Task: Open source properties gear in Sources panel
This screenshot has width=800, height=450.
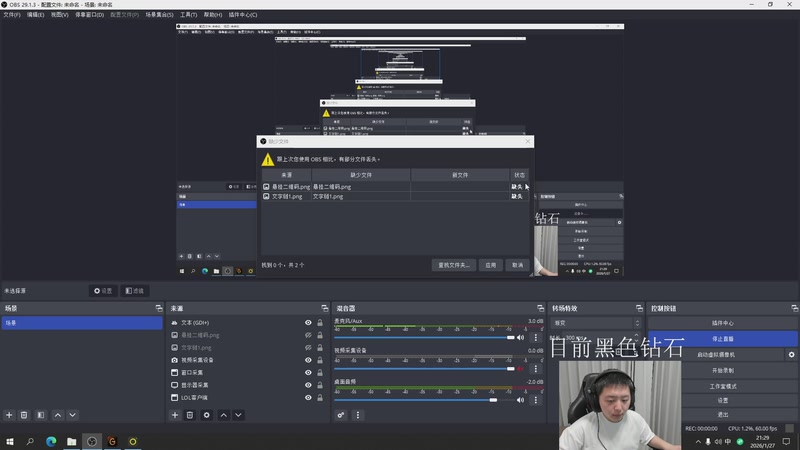Action: (x=207, y=415)
